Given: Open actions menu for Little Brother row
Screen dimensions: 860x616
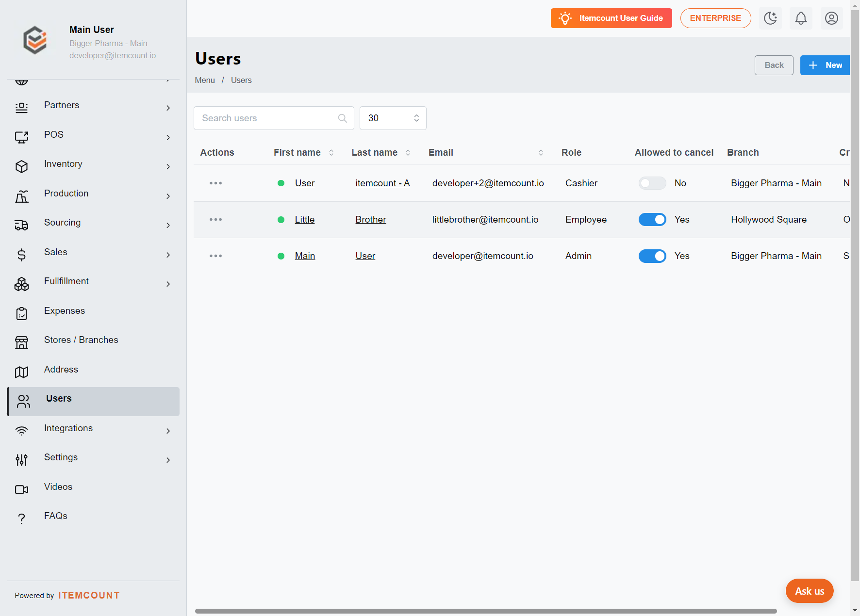Looking at the screenshot, I should 215,219.
